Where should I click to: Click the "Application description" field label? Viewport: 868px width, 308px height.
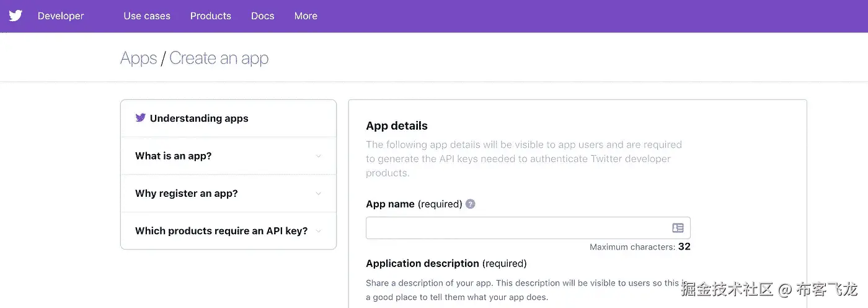pos(422,263)
